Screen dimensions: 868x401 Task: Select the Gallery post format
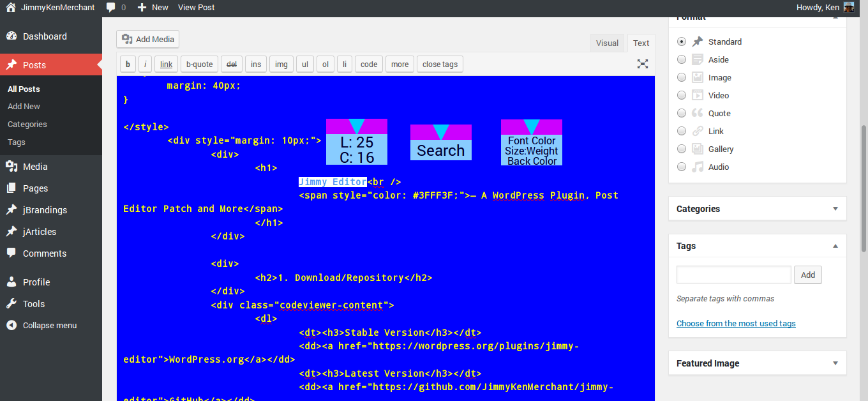click(x=682, y=149)
